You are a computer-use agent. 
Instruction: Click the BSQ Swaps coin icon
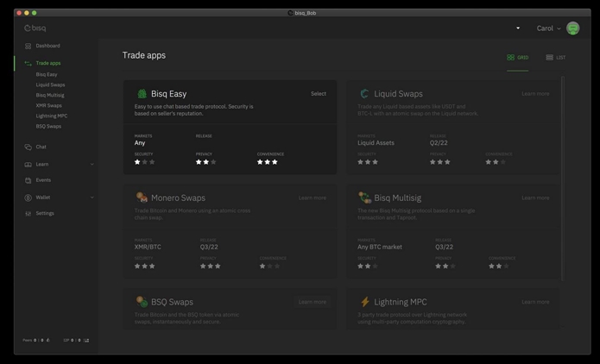[142, 301]
